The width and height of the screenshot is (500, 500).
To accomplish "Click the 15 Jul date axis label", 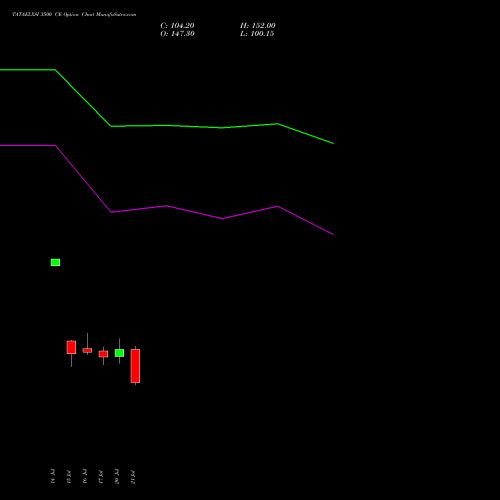I will pos(69,476).
